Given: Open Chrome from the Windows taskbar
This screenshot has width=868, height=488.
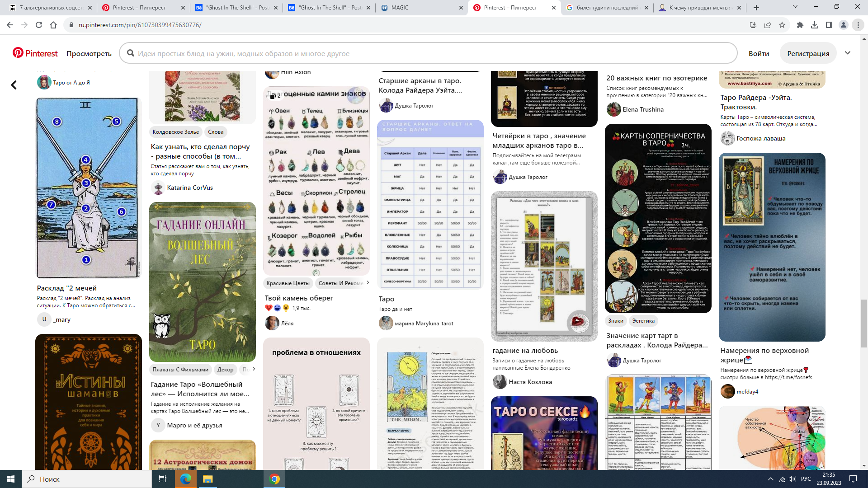Looking at the screenshot, I should (x=274, y=479).
